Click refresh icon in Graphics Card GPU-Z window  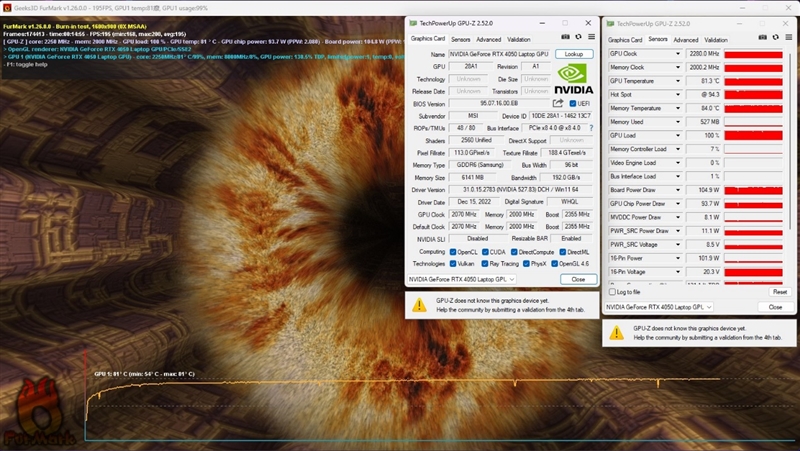[x=578, y=37]
